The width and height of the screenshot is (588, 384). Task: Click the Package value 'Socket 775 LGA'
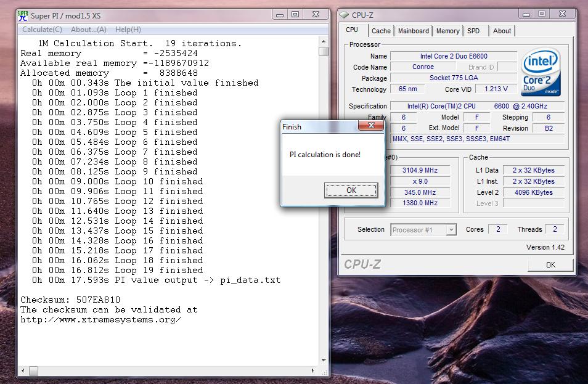coord(454,78)
